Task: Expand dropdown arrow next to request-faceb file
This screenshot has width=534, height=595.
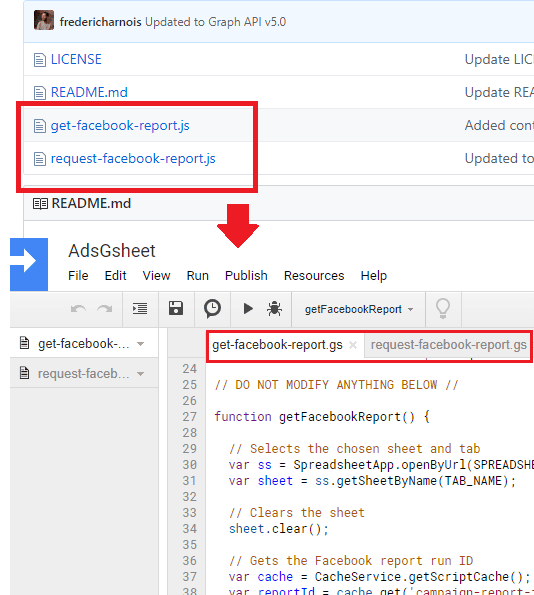Action: point(140,374)
